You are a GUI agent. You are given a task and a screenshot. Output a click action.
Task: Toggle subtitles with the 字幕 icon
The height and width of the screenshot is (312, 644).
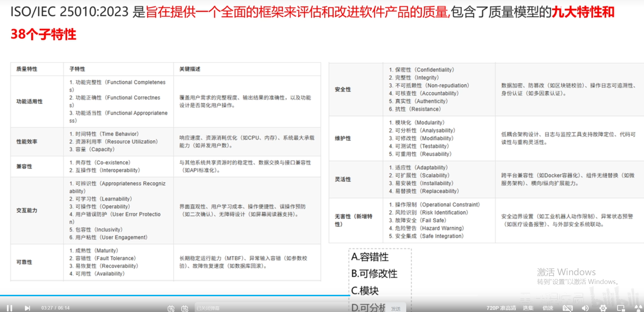coord(568,308)
